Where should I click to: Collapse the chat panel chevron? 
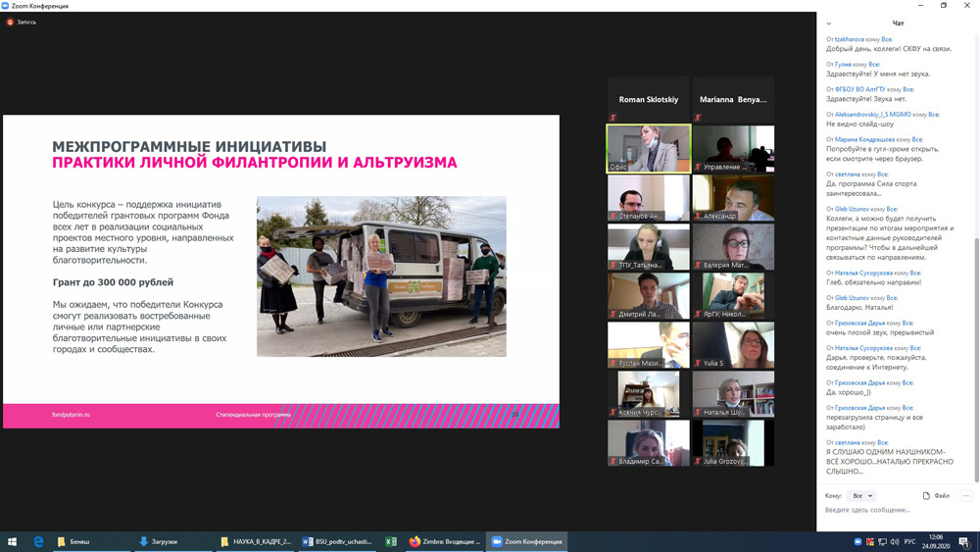point(829,24)
